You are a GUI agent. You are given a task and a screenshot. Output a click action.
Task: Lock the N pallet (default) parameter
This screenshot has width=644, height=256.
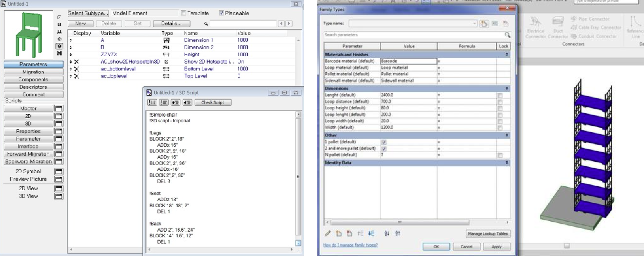(x=500, y=155)
